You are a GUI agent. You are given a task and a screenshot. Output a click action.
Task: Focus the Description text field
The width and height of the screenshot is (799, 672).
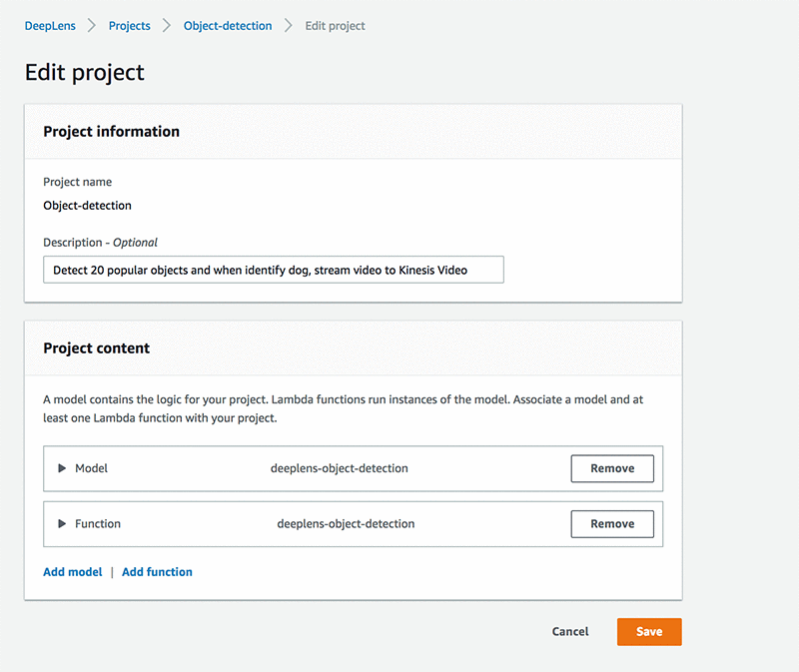[274, 270]
